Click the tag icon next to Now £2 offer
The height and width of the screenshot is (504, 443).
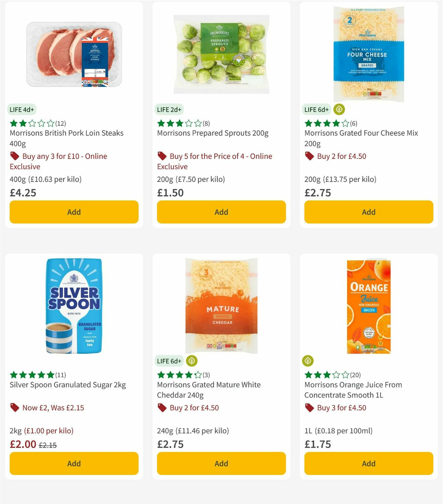14,408
